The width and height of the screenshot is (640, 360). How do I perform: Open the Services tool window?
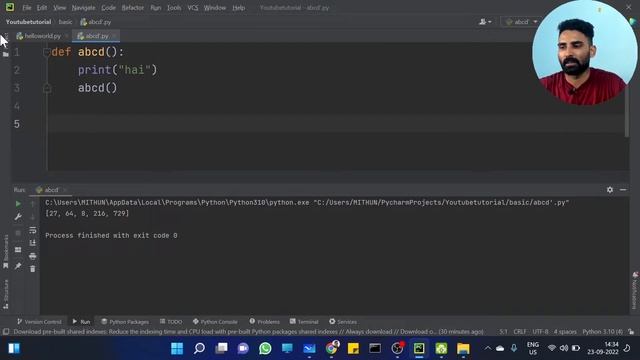pos(343,322)
